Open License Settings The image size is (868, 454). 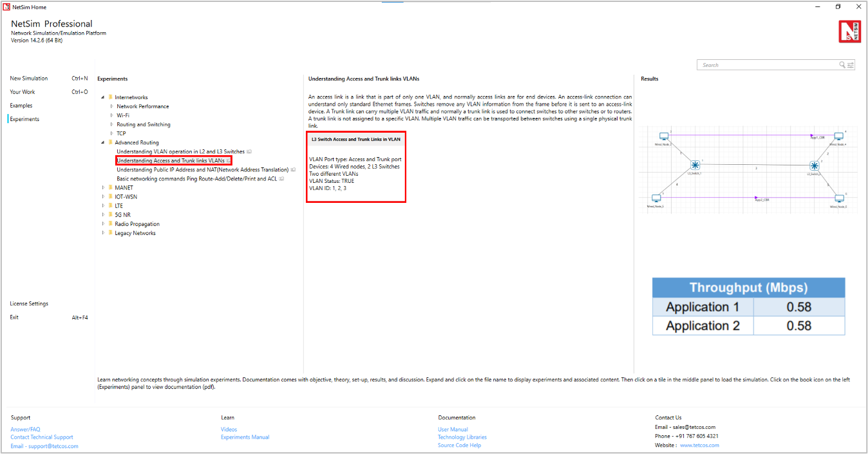[29, 304]
